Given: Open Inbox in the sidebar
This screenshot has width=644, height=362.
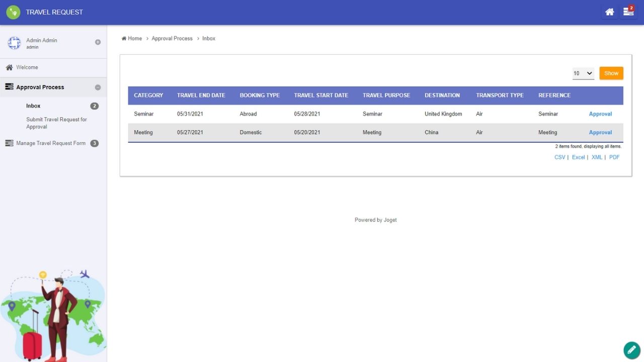Looking at the screenshot, I should (33, 106).
